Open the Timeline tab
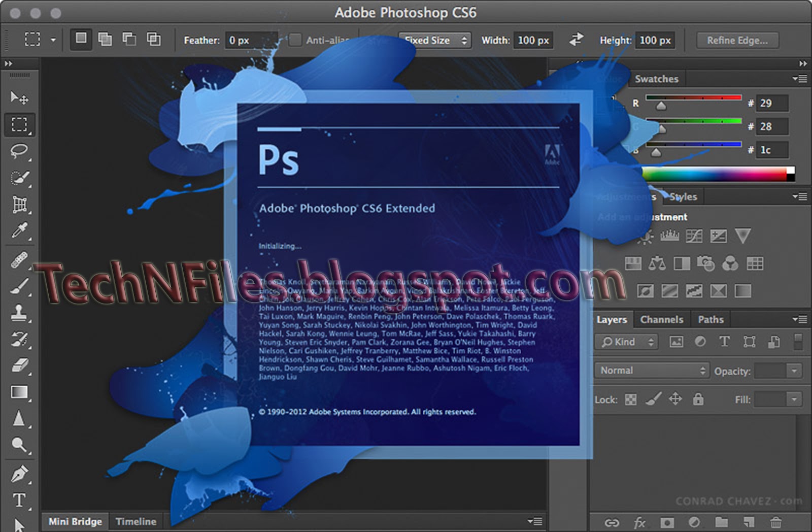The height and width of the screenshot is (532, 812). click(x=136, y=521)
